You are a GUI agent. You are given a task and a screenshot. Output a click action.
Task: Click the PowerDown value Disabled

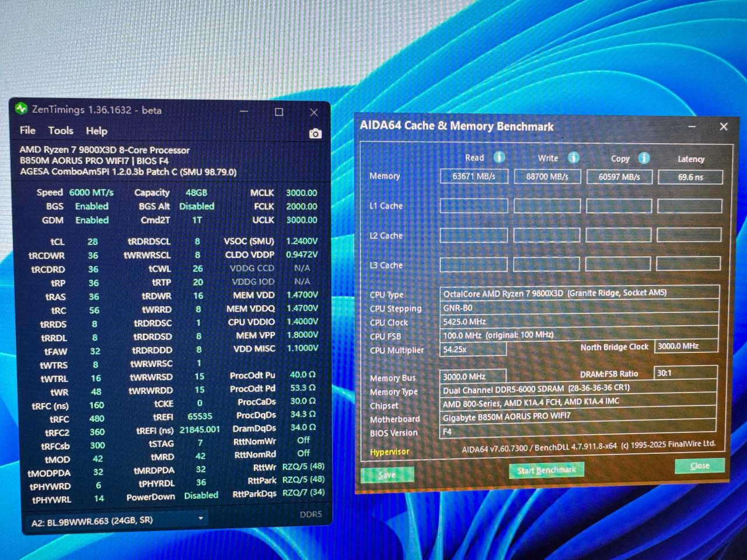coord(201,495)
